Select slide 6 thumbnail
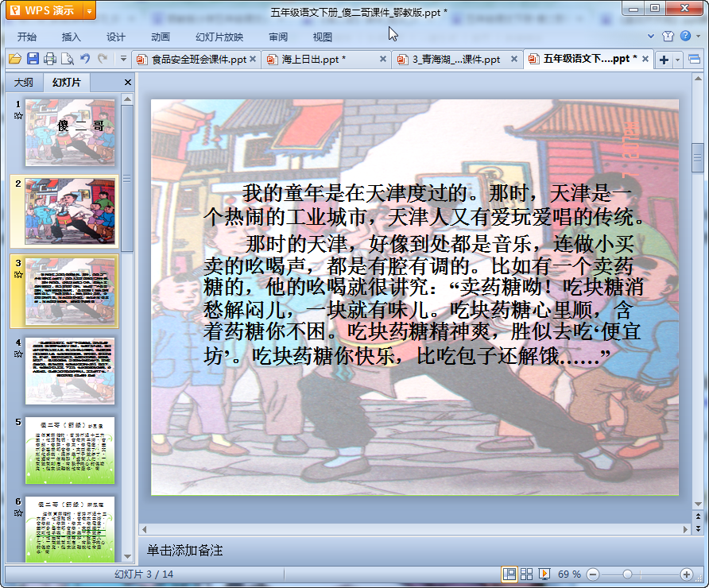The height and width of the screenshot is (588, 709). coord(70,528)
